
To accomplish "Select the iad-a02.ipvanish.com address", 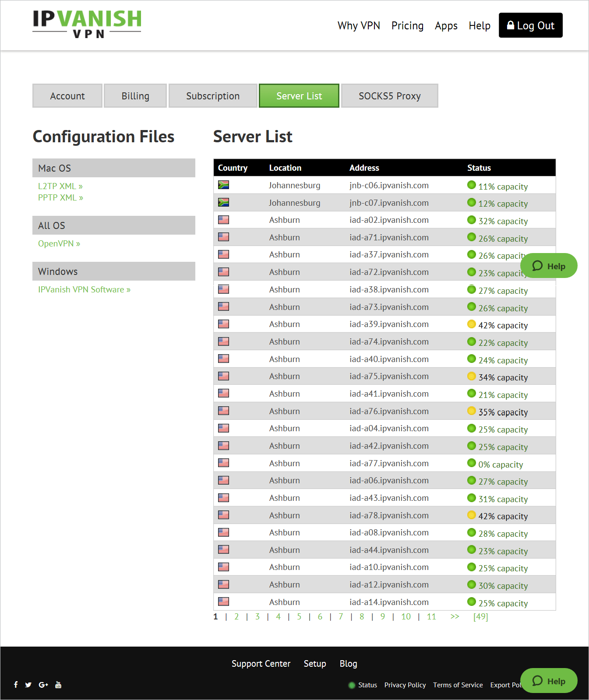I will tap(389, 220).
